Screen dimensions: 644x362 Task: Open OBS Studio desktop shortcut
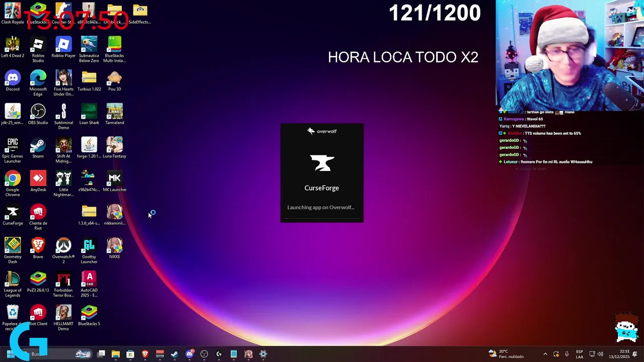(38, 114)
